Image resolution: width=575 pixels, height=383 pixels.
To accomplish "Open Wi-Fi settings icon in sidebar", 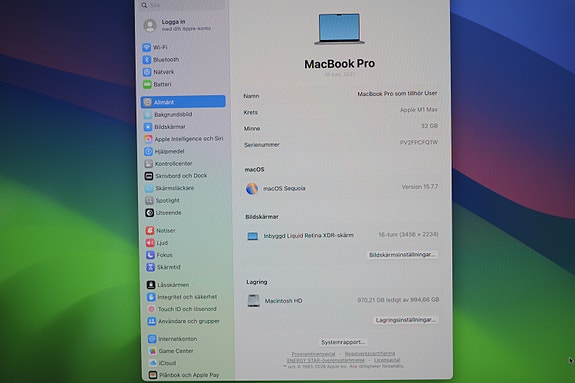I will pos(147,47).
